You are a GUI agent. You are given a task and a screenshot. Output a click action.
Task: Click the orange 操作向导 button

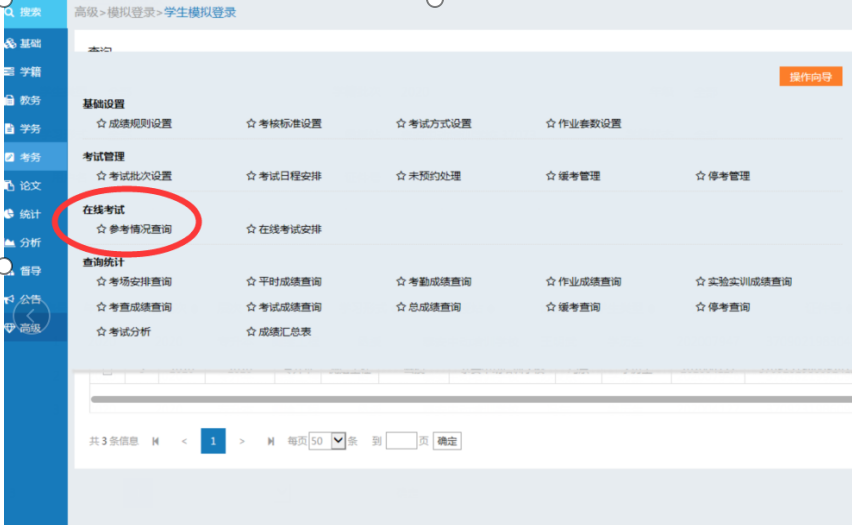(810, 77)
